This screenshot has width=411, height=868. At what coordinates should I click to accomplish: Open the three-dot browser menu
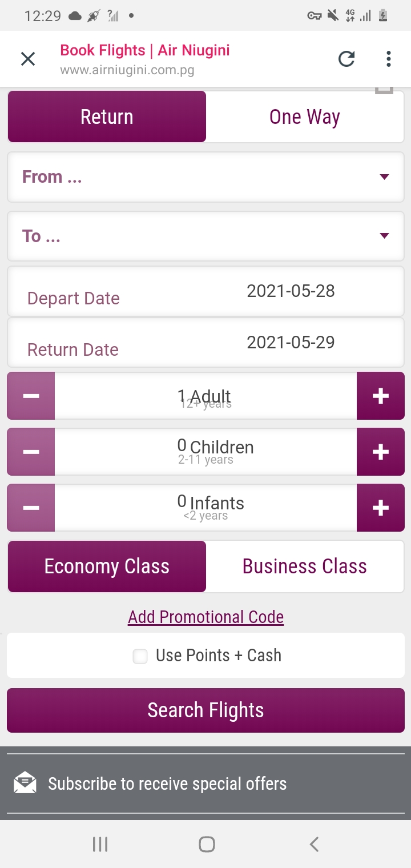coord(388,59)
